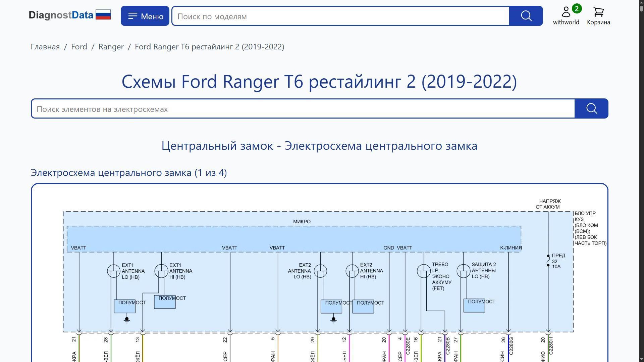Click the Центральный замок section heading
The height and width of the screenshot is (362, 644).
tap(319, 146)
